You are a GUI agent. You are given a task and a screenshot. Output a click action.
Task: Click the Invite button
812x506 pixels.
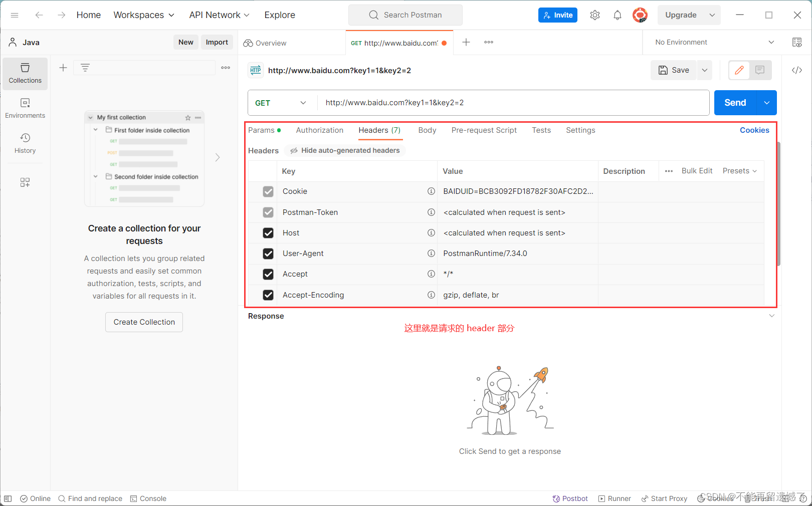pyautogui.click(x=558, y=15)
